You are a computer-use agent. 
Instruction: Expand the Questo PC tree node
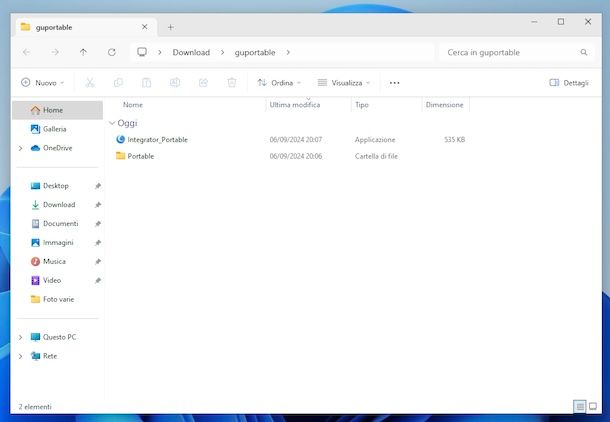tap(20, 337)
